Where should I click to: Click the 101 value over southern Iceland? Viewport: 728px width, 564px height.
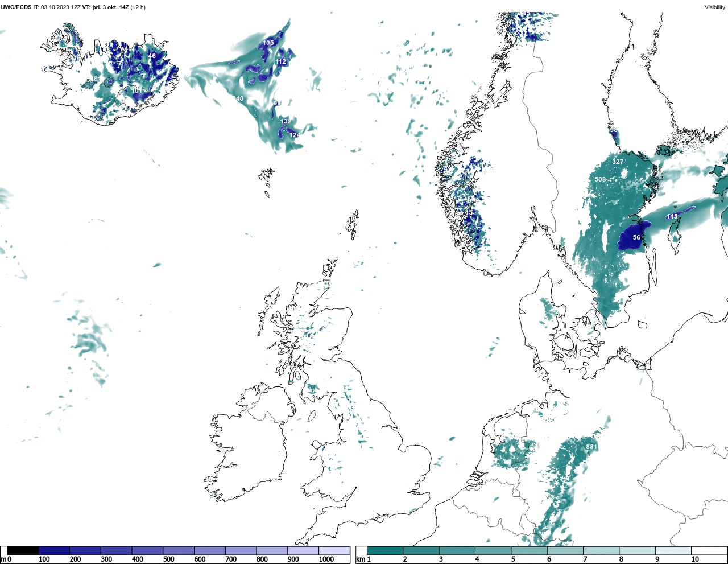coord(136,90)
